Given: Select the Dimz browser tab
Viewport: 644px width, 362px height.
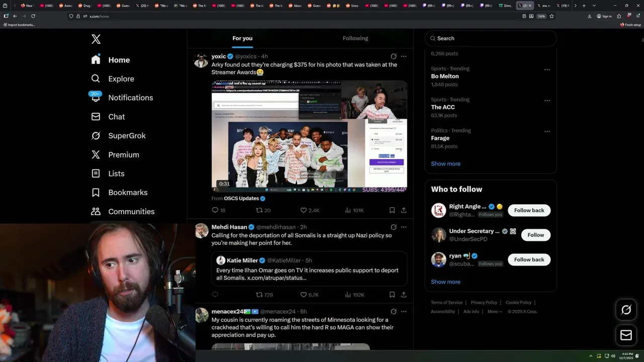Looking at the screenshot, I should coord(505,6).
